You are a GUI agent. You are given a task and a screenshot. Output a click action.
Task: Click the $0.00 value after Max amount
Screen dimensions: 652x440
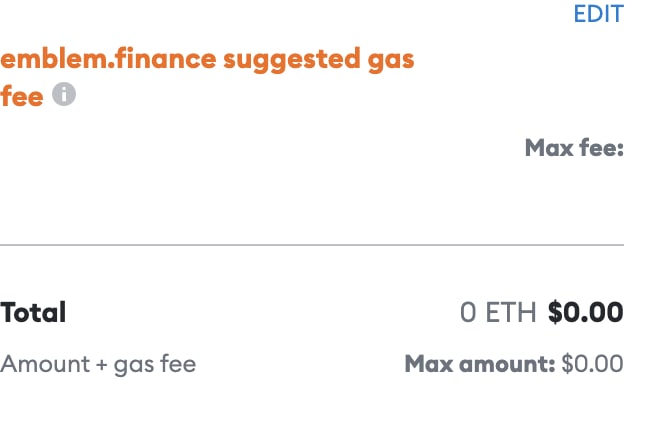(592, 364)
